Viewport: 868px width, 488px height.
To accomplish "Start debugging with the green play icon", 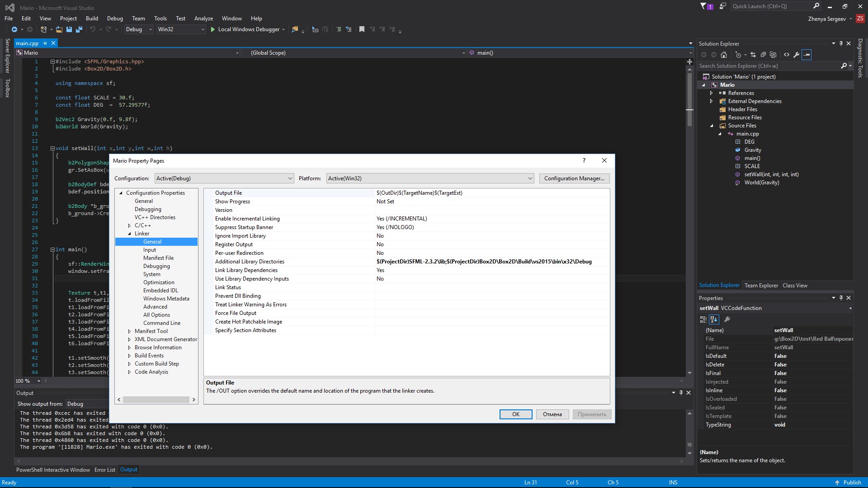I will [x=212, y=29].
